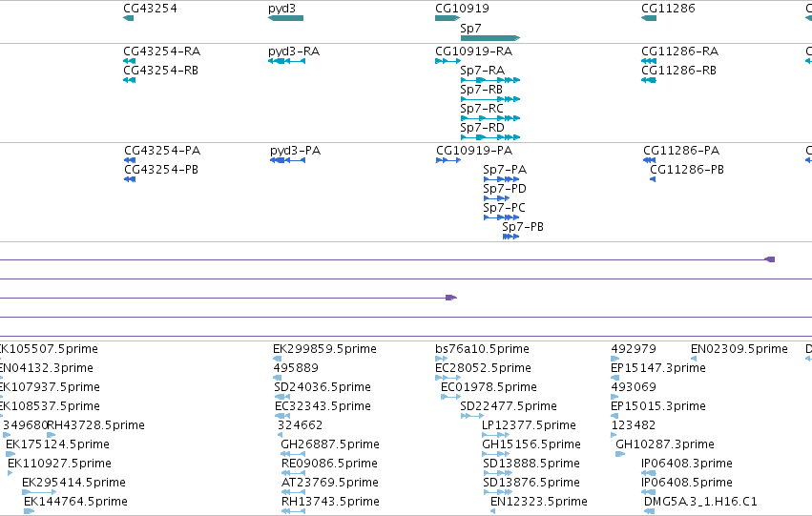The height and width of the screenshot is (516, 812).
Task: Click the EK295414.5prime EST label
Action: (73, 483)
